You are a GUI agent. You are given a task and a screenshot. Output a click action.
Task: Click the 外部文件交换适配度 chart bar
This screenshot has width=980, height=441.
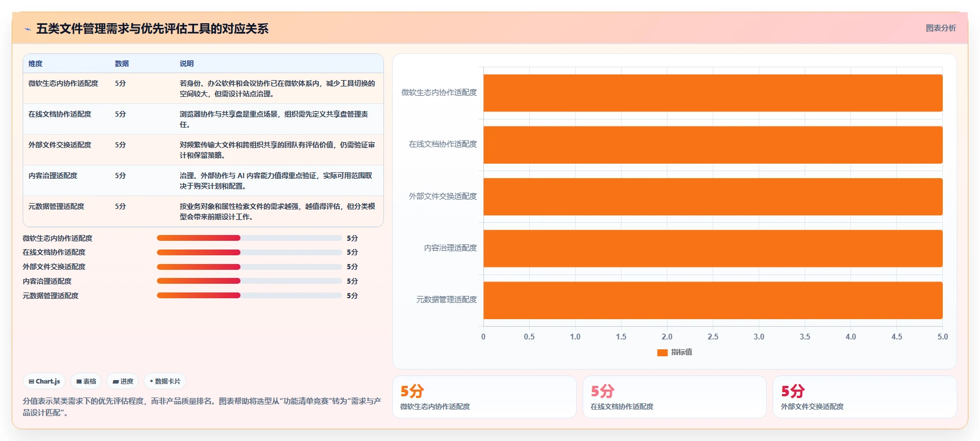point(713,197)
